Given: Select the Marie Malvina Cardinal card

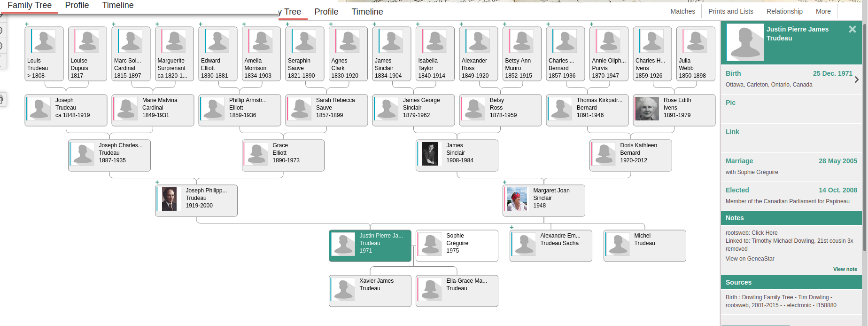Looking at the screenshot, I should pyautogui.click(x=153, y=110).
